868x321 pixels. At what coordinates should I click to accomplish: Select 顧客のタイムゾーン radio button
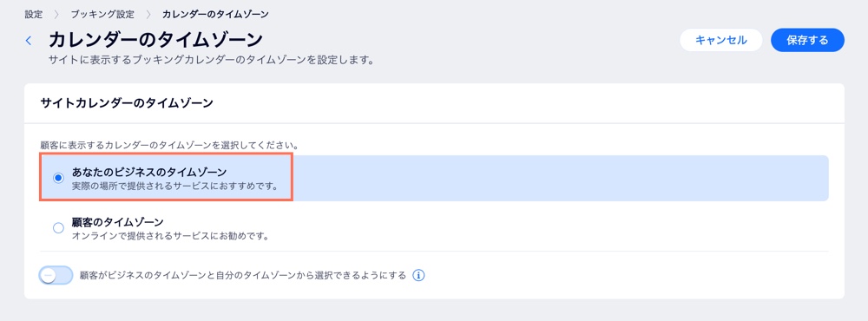point(58,228)
